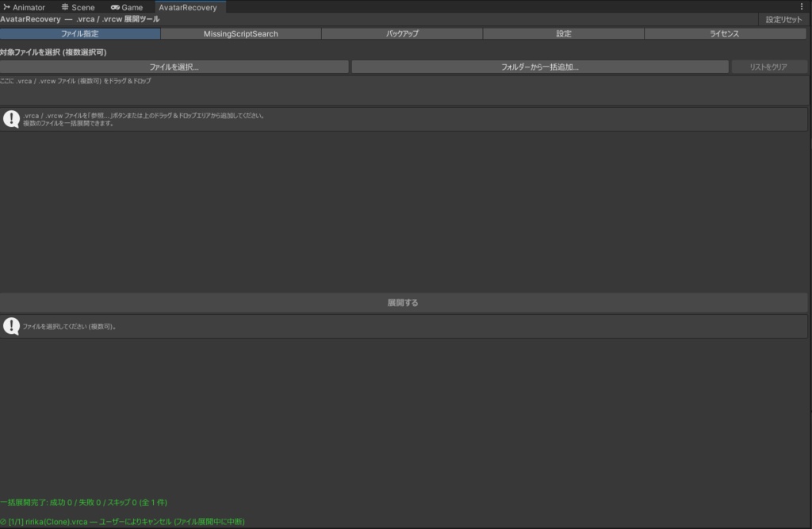Open the ファイル指定 tab

(x=80, y=33)
